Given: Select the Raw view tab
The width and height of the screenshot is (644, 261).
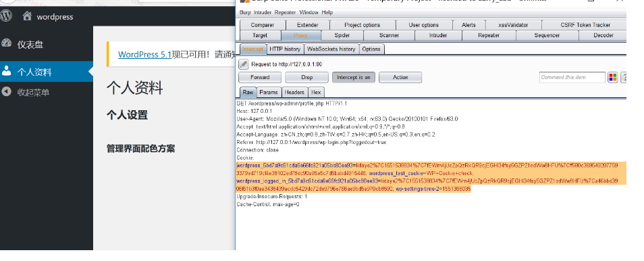Looking at the screenshot, I should pos(248,92).
